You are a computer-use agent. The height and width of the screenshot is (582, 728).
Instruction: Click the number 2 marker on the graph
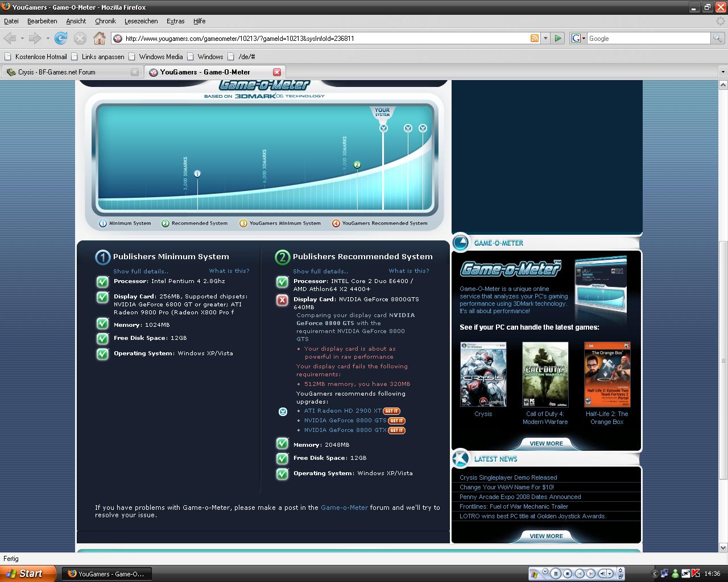[x=357, y=165]
